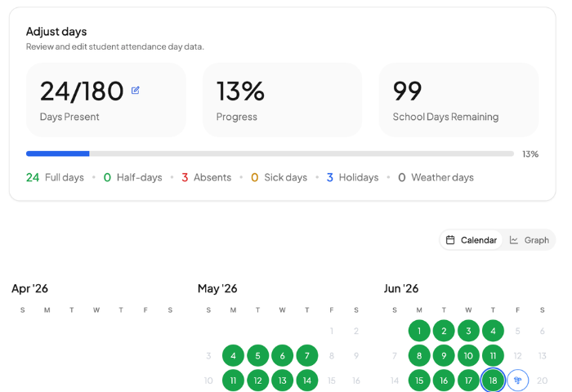Click the 13% Progress card

(x=283, y=100)
